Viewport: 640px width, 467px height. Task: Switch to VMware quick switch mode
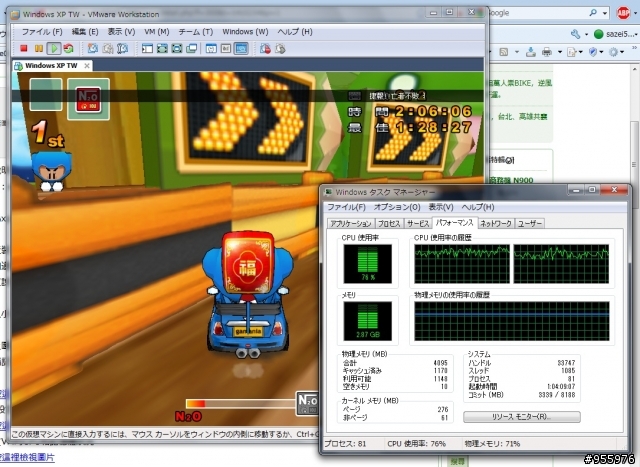coord(177,49)
